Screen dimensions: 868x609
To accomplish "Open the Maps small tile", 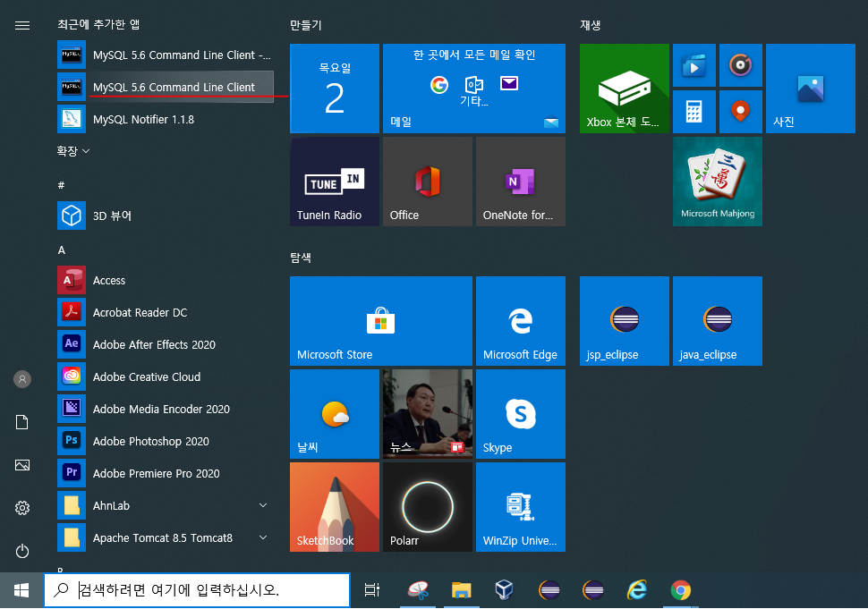I will click(741, 112).
